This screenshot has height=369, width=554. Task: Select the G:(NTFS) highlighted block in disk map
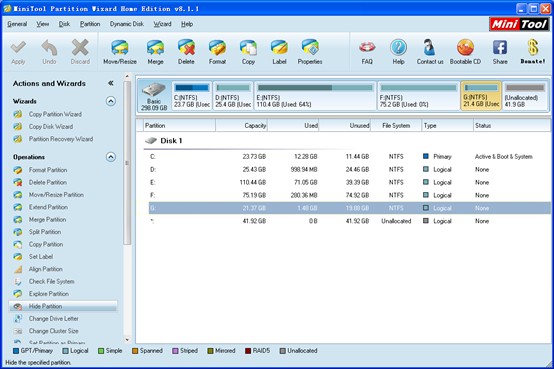(x=481, y=96)
